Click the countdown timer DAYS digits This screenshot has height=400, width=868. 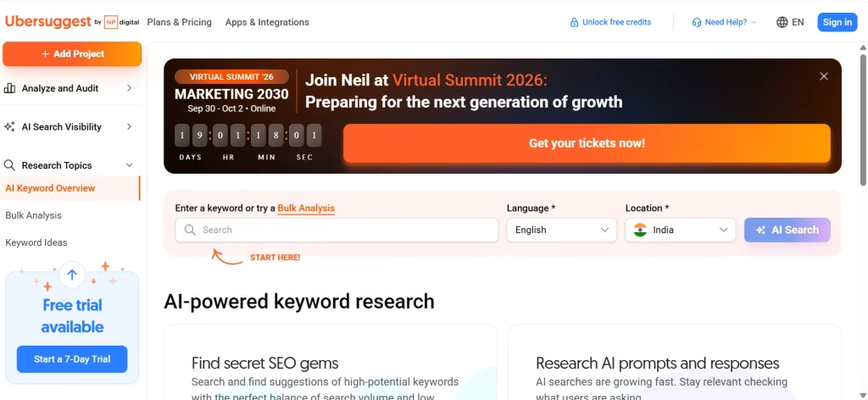(x=191, y=135)
